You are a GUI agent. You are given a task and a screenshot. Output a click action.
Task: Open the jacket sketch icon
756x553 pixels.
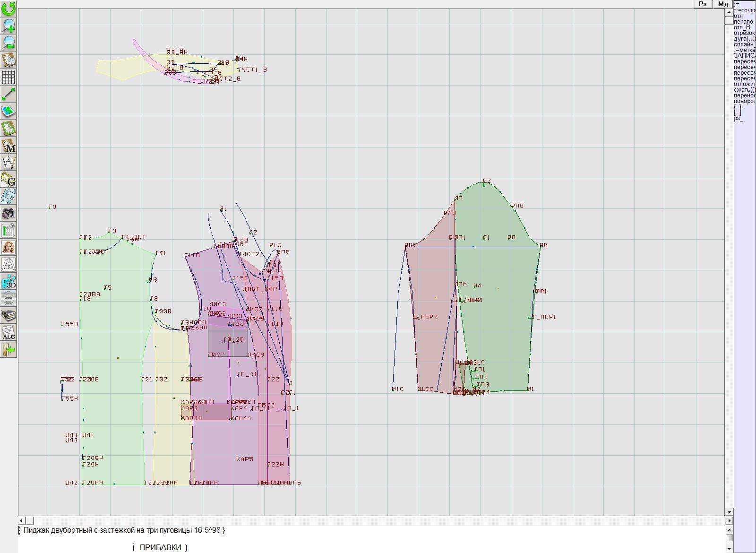[x=9, y=264]
